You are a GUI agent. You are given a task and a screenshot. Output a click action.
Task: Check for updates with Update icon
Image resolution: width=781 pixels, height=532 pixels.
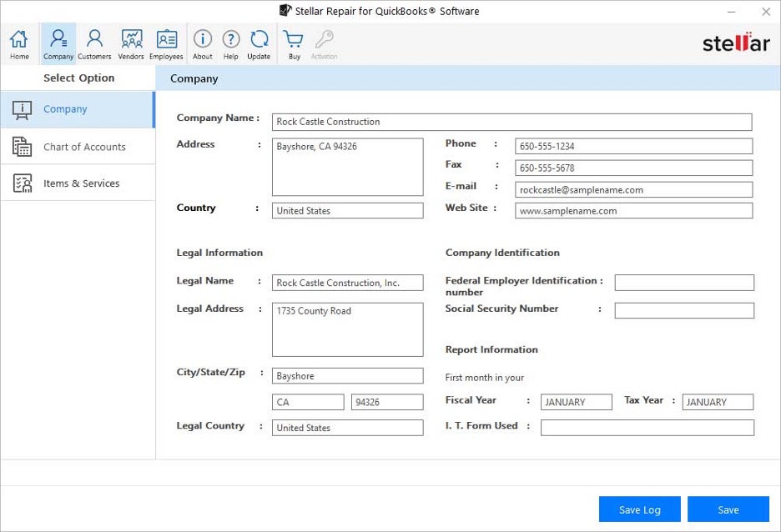259,44
